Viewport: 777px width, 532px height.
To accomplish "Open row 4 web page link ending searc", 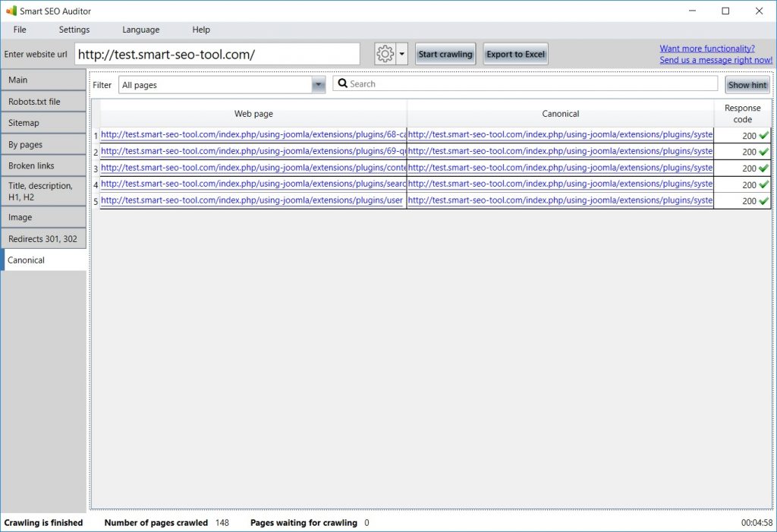I will [253, 184].
